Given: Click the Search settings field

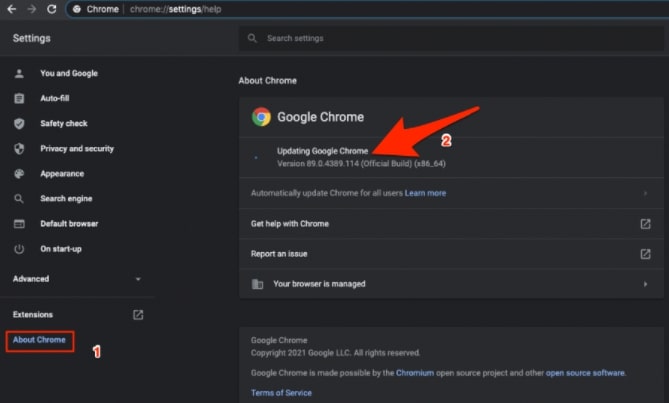Looking at the screenshot, I should coord(451,38).
